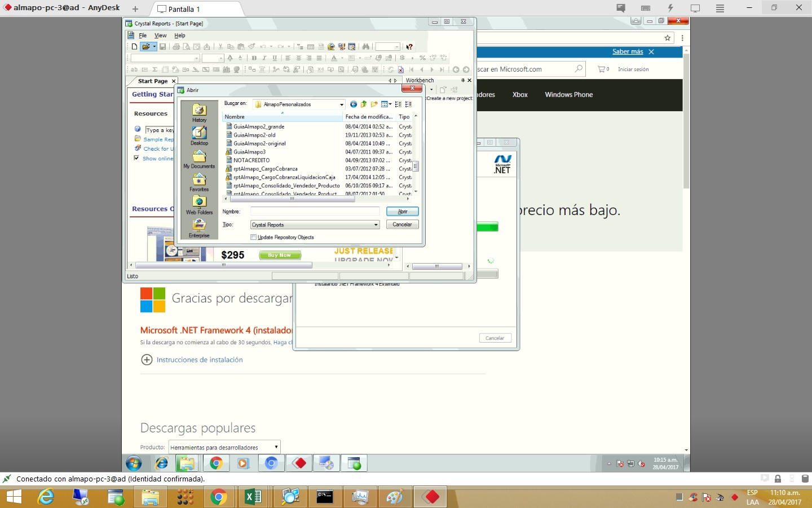The height and width of the screenshot is (508, 812).
Task: Select file rptAlmapo_CargoCobranzaLiquidacionCaja
Action: [284, 177]
